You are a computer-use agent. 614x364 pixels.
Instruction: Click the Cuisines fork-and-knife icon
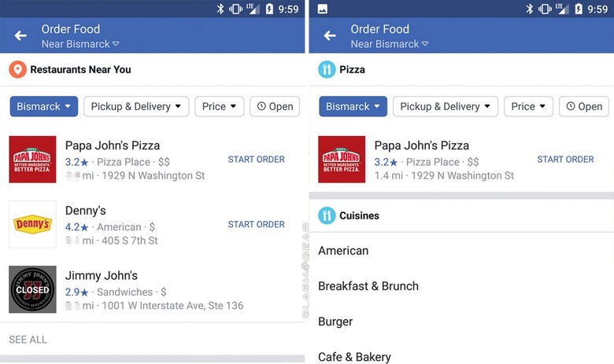pyautogui.click(x=327, y=215)
